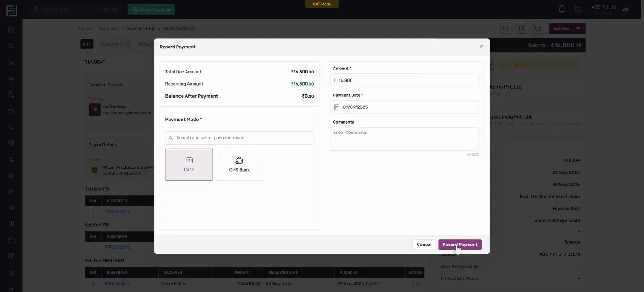Expand the Actions dropdown
Viewport: 644px width, 292px height.
point(567,28)
